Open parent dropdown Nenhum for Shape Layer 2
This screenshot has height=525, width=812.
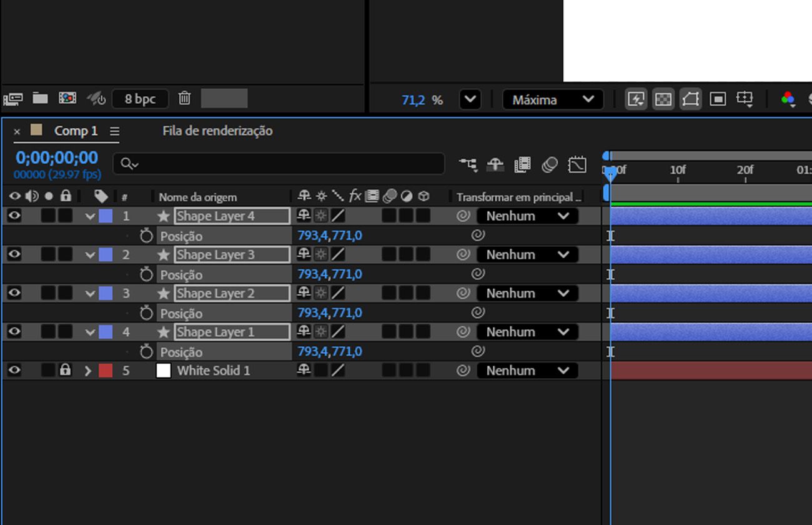click(x=528, y=294)
